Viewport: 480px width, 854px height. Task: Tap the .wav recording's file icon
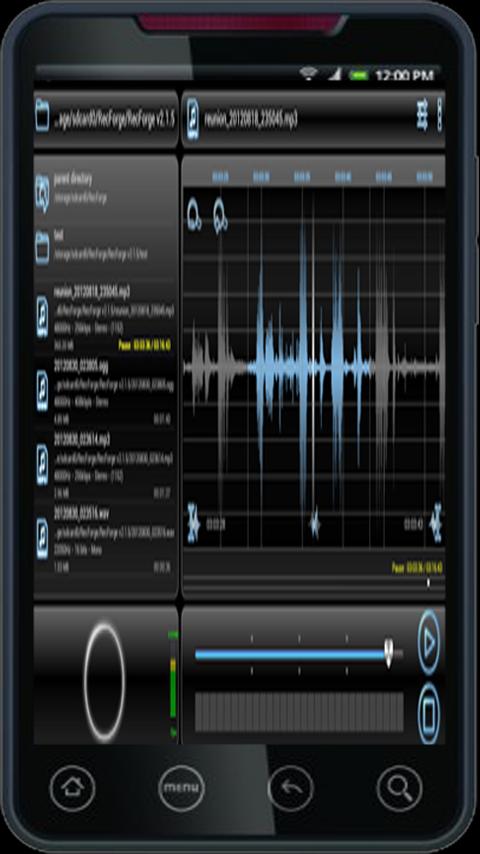(42, 539)
